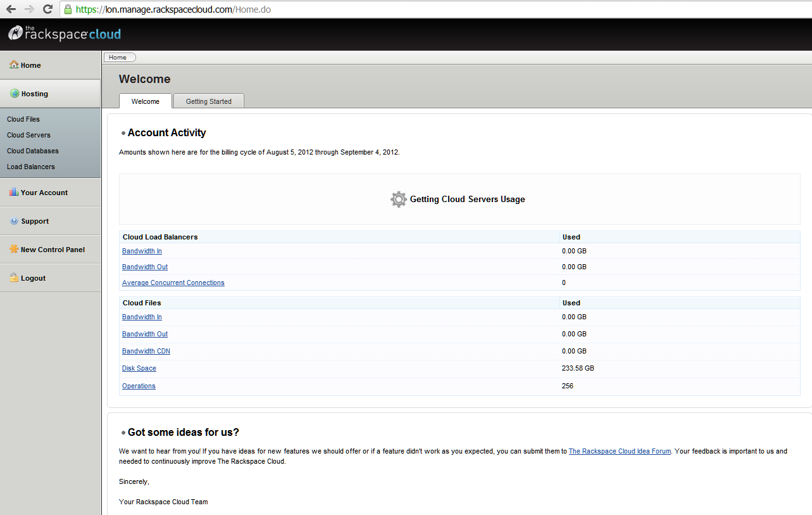The image size is (812, 515).
Task: Open Cloud Databases from sidebar
Action: click(x=32, y=150)
